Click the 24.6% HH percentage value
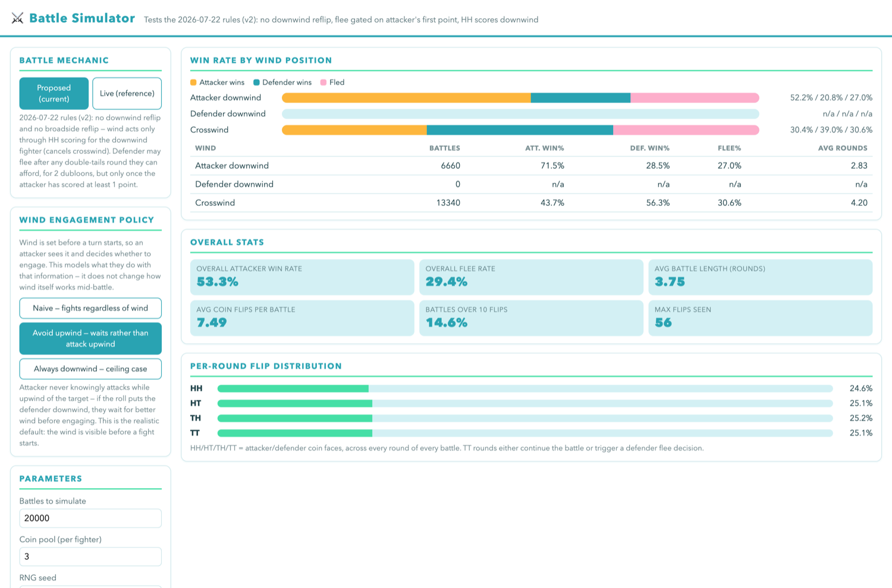 (x=861, y=388)
